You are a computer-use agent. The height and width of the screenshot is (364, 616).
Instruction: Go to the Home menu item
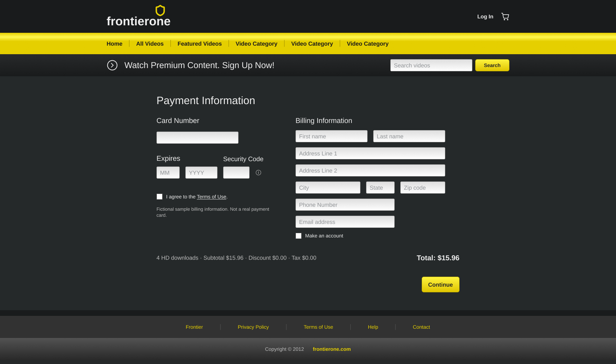[114, 43]
